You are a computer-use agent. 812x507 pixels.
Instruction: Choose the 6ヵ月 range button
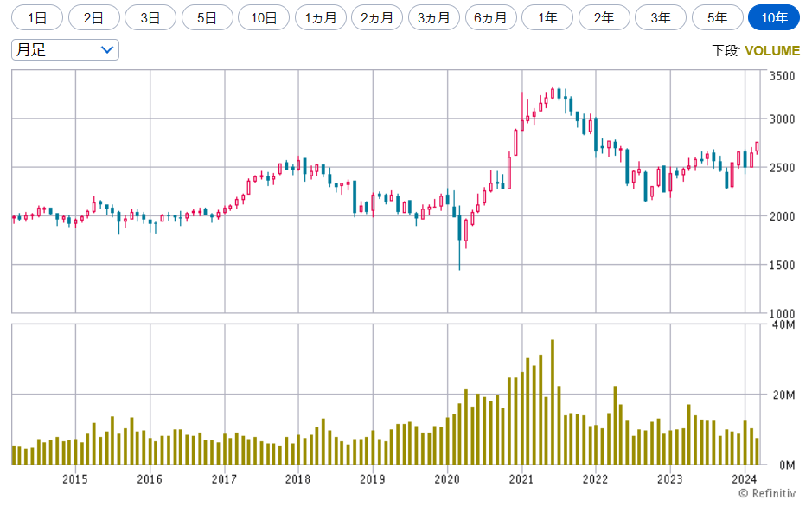coord(490,17)
